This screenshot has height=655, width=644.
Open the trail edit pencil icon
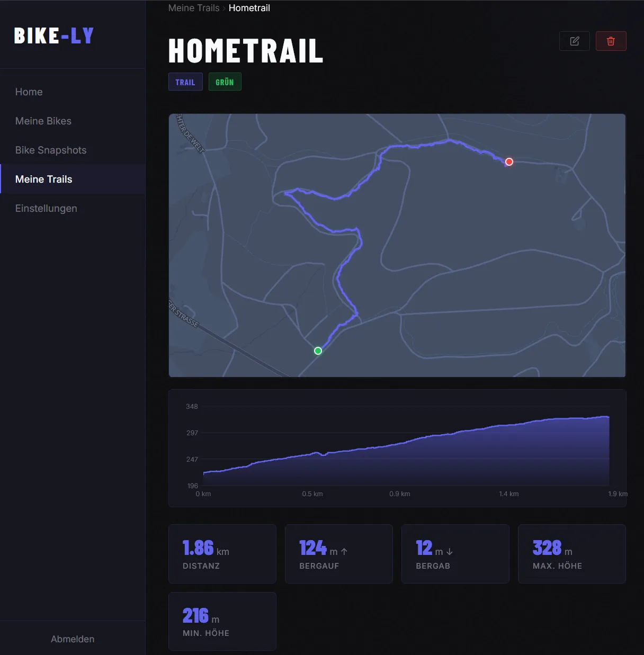574,41
